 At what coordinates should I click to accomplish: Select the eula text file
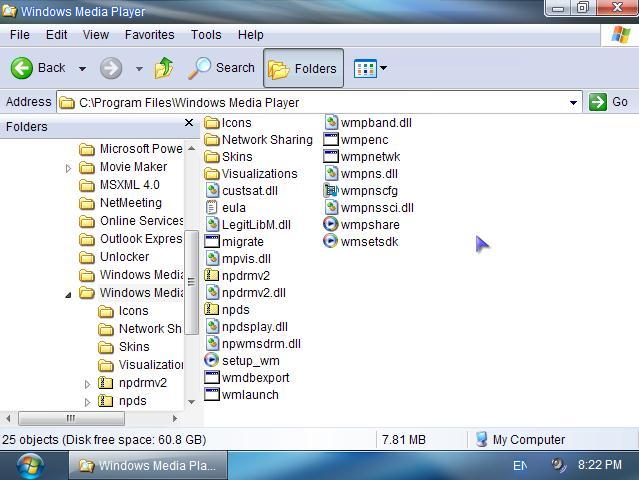click(225, 208)
